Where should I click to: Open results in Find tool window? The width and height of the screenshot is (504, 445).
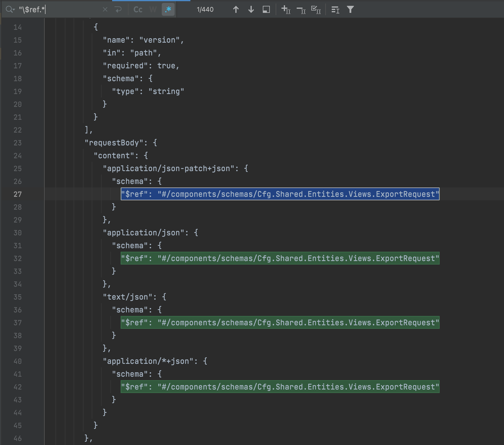(266, 10)
